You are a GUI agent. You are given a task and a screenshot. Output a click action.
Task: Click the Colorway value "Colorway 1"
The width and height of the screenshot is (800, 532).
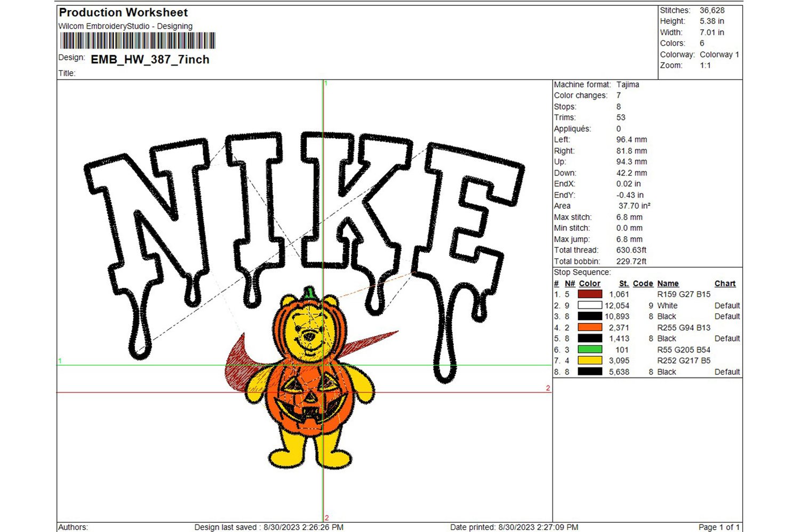[x=719, y=54]
